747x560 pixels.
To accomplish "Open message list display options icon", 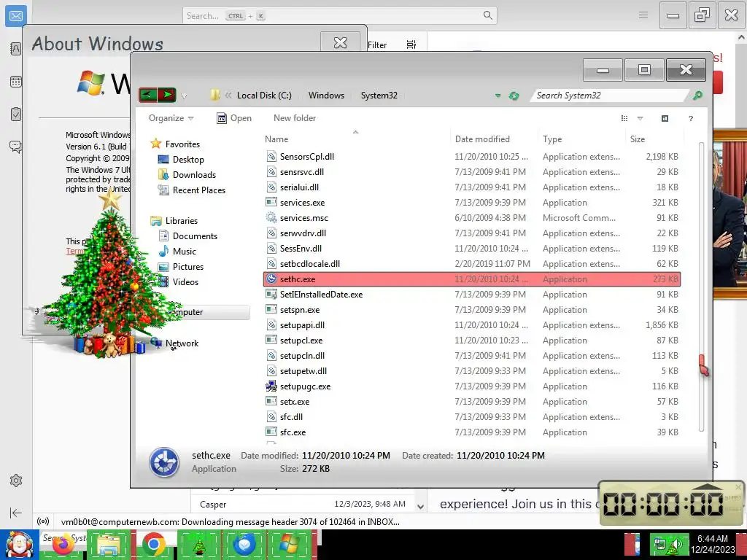I will point(411,44).
